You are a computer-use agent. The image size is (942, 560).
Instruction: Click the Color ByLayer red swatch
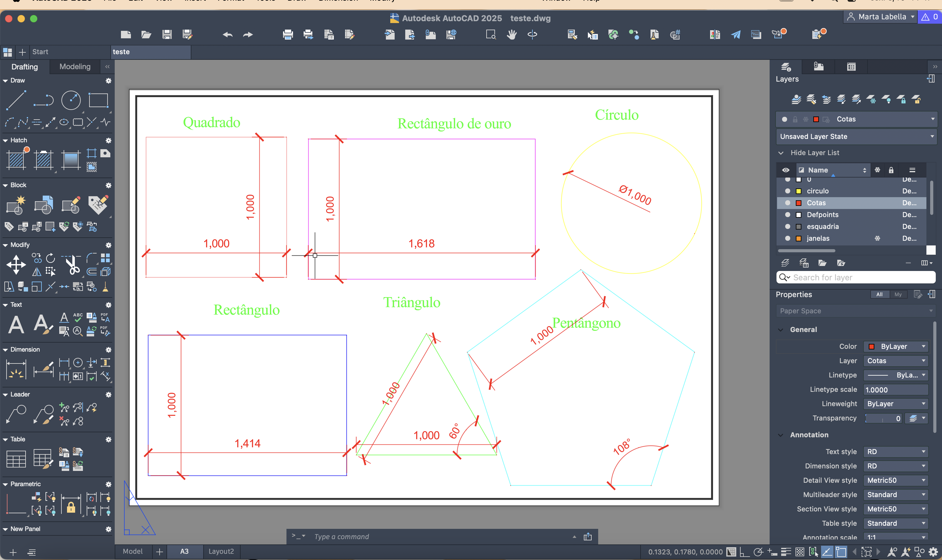click(x=872, y=346)
